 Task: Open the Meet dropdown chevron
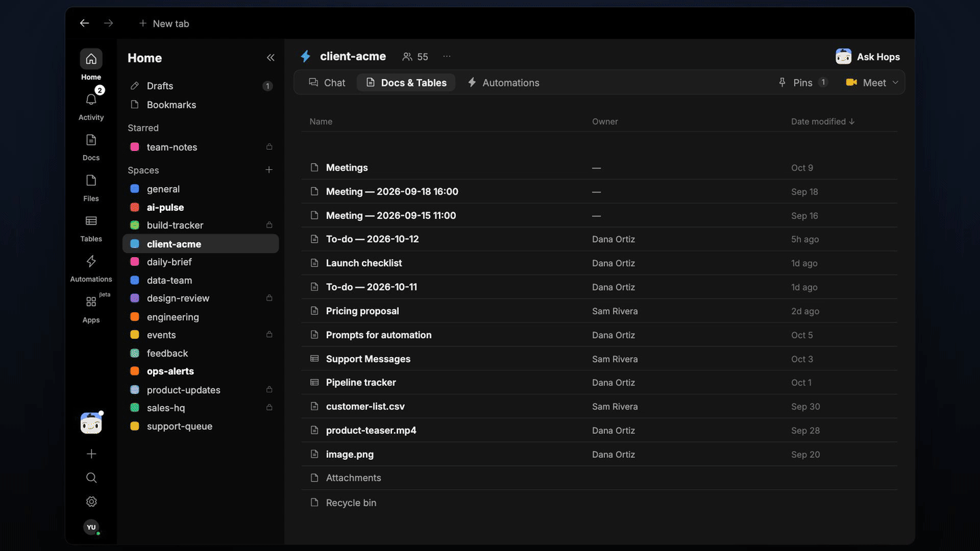[x=895, y=82]
